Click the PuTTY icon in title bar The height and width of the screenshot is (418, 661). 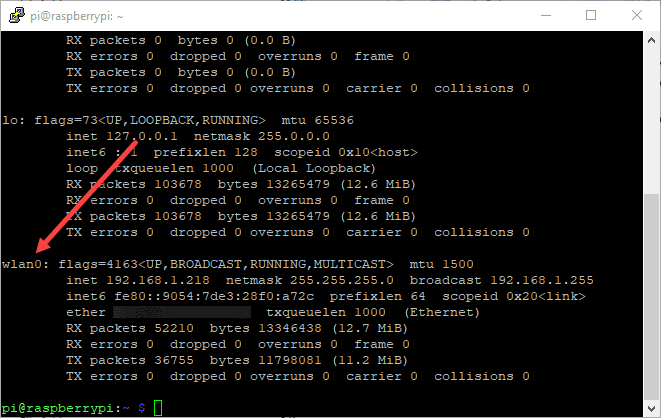(x=16, y=16)
